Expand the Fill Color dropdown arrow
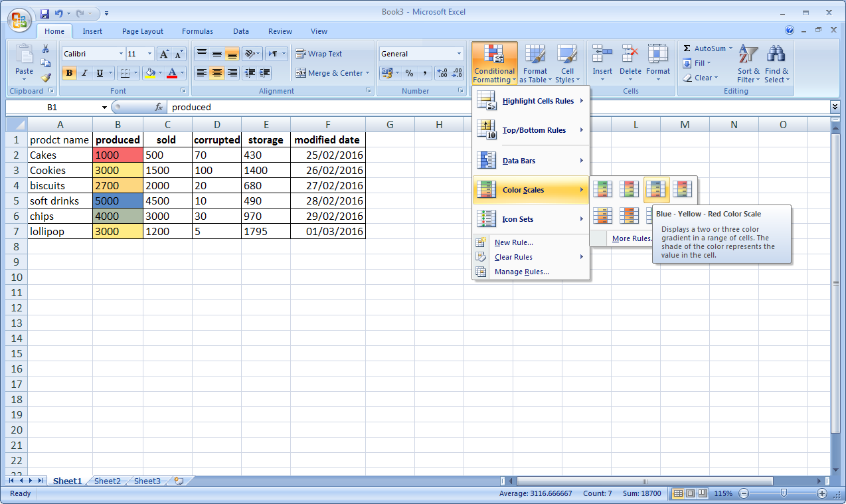 pyautogui.click(x=159, y=74)
